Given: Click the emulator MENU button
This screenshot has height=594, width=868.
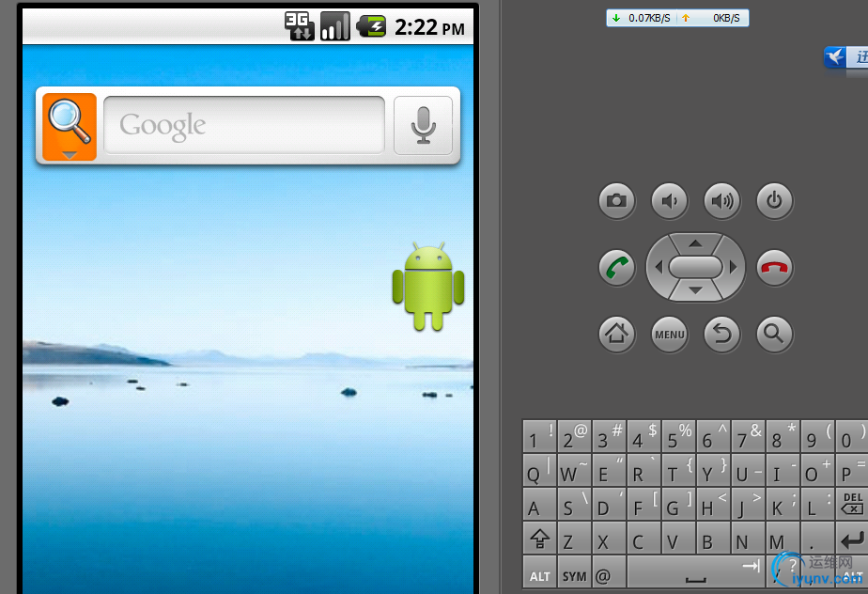Looking at the screenshot, I should pos(669,335).
